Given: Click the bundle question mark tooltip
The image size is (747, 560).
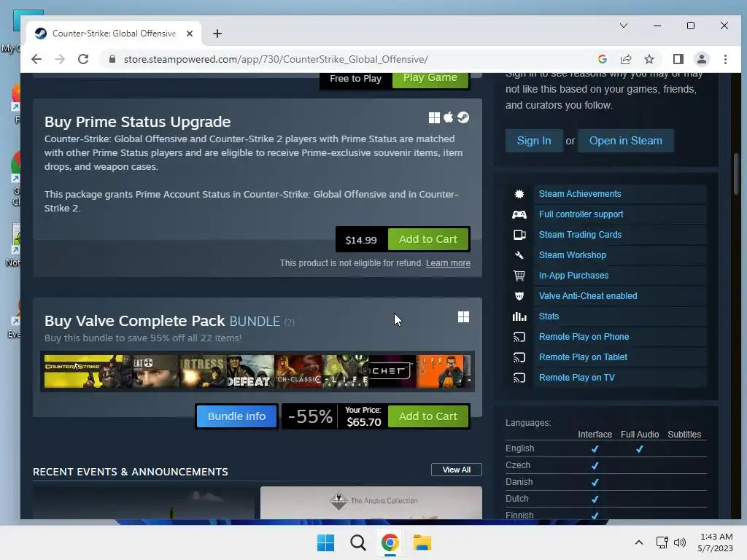Looking at the screenshot, I should 289,322.
